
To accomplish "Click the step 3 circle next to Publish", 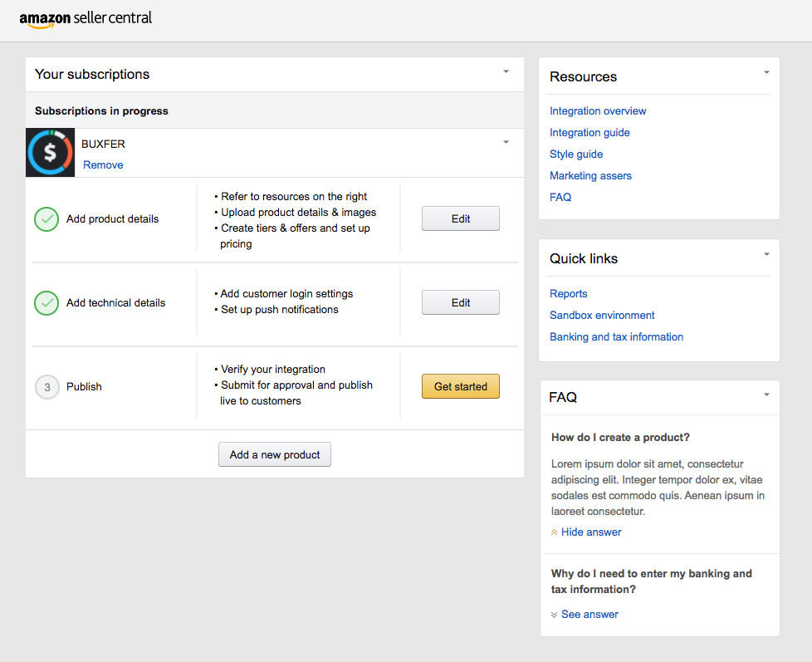I will [x=47, y=387].
